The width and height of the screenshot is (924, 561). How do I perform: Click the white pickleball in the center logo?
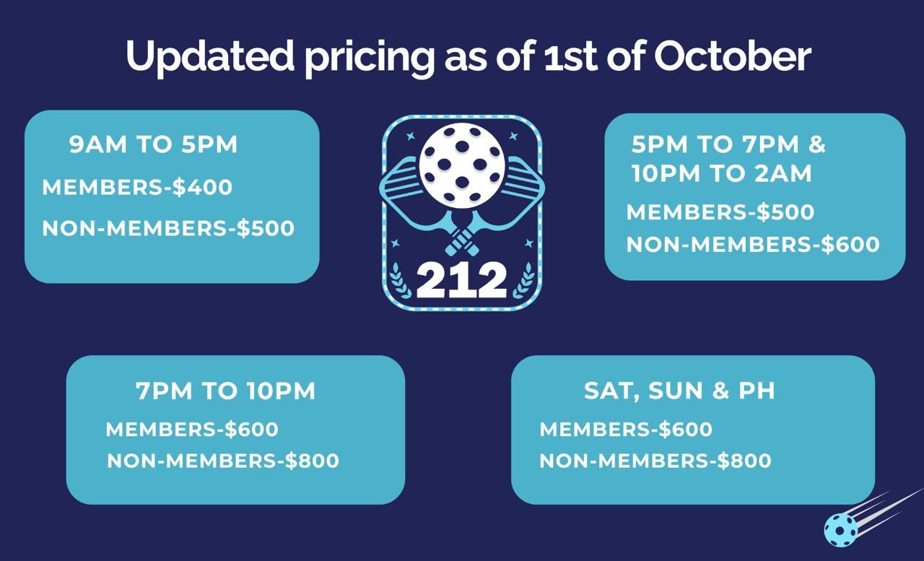pyautogui.click(x=462, y=162)
